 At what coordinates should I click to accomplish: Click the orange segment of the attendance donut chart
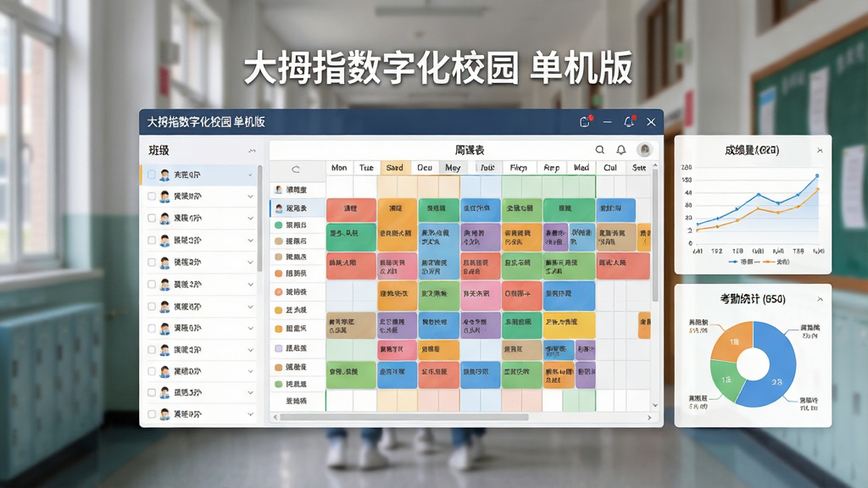[732, 342]
